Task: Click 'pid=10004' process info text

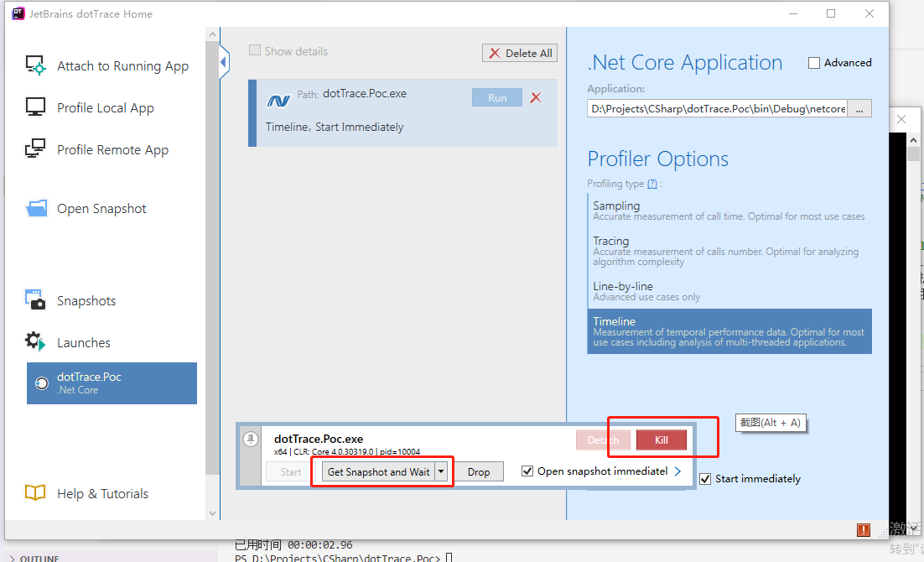Action: coord(400,452)
